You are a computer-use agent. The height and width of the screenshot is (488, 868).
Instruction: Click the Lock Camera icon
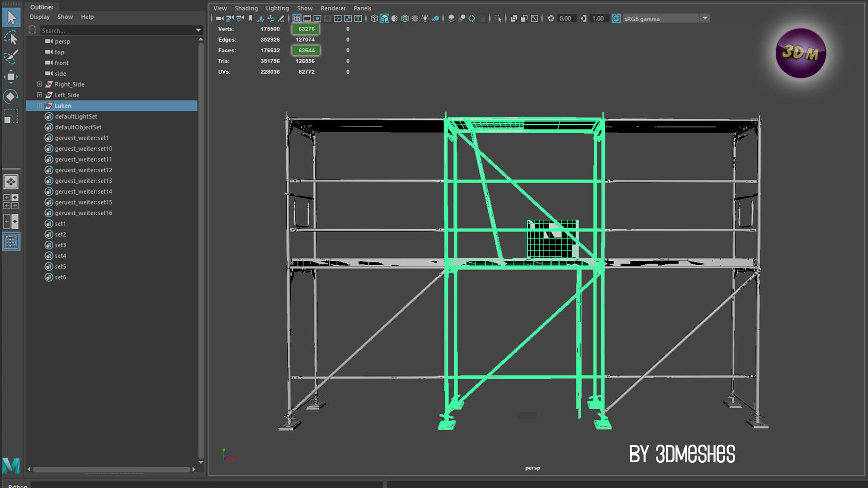coord(230,19)
